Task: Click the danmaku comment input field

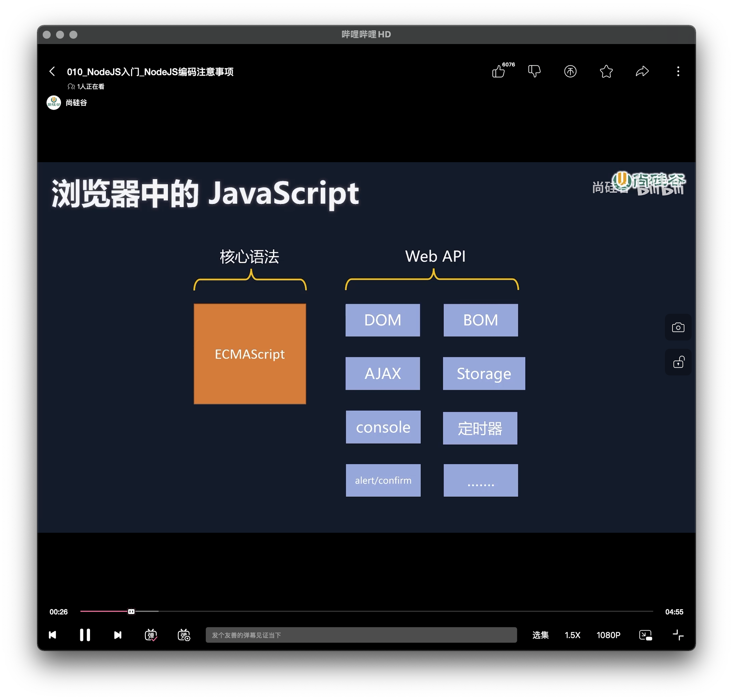Action: 361,635
